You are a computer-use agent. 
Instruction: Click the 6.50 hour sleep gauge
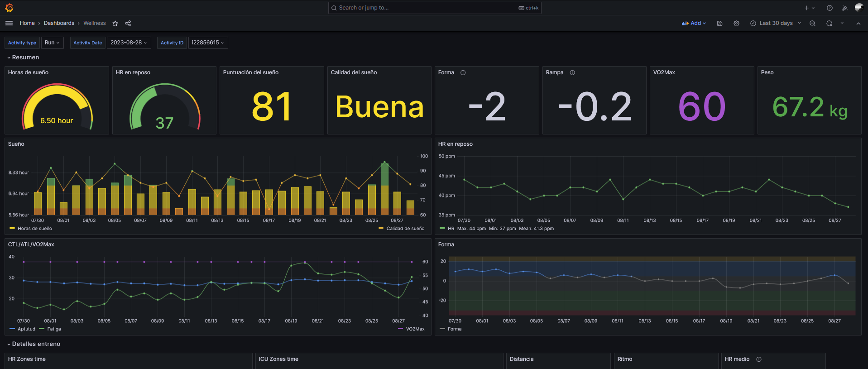(57, 107)
